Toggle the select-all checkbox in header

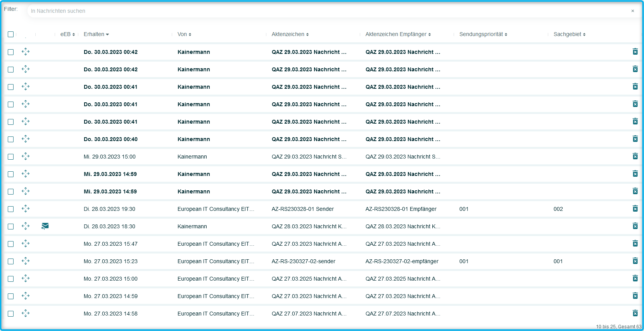[11, 34]
